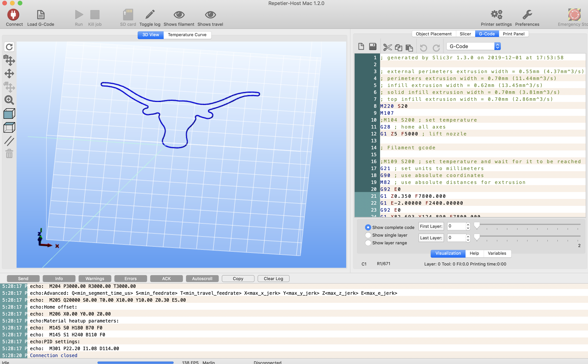
Task: Open the Print Panel tab
Action: pyautogui.click(x=513, y=34)
